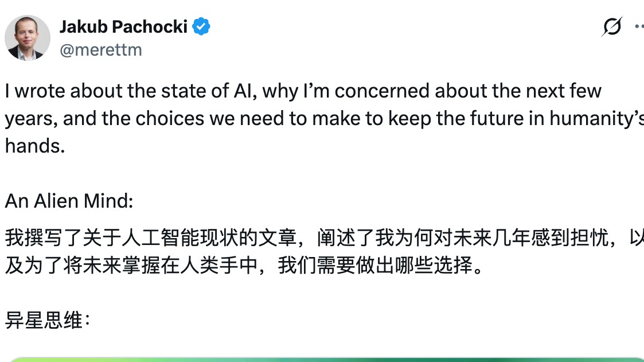The image size is (644, 362).
Task: Click the 'An Alien Mind:' line
Action: (69, 201)
